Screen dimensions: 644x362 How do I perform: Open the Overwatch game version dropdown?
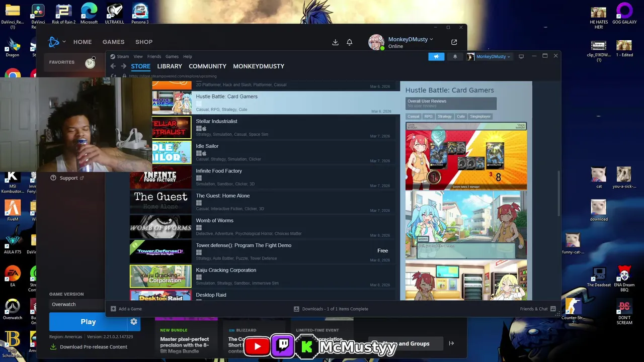(76, 304)
